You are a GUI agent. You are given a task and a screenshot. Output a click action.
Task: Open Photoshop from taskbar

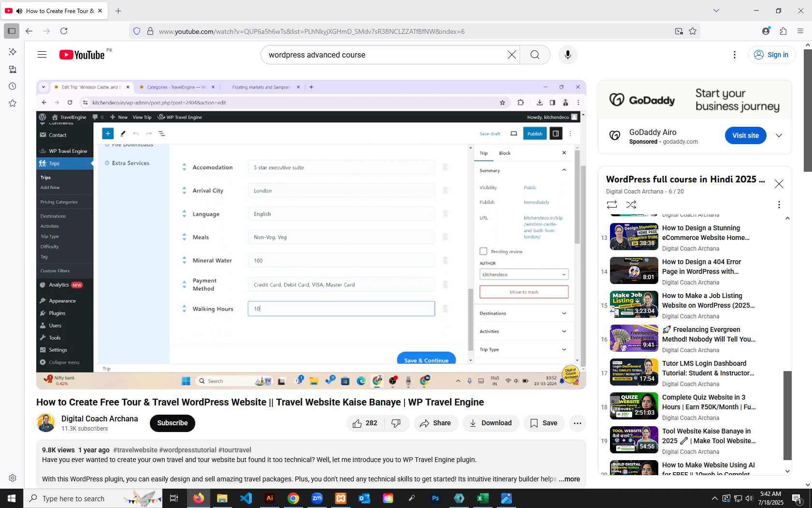point(435,498)
